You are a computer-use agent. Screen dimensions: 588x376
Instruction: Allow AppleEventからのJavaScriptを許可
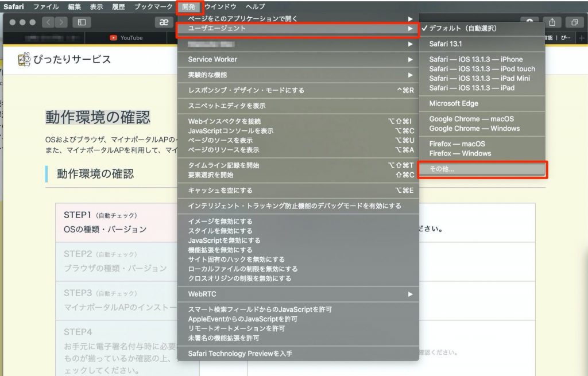click(298, 319)
